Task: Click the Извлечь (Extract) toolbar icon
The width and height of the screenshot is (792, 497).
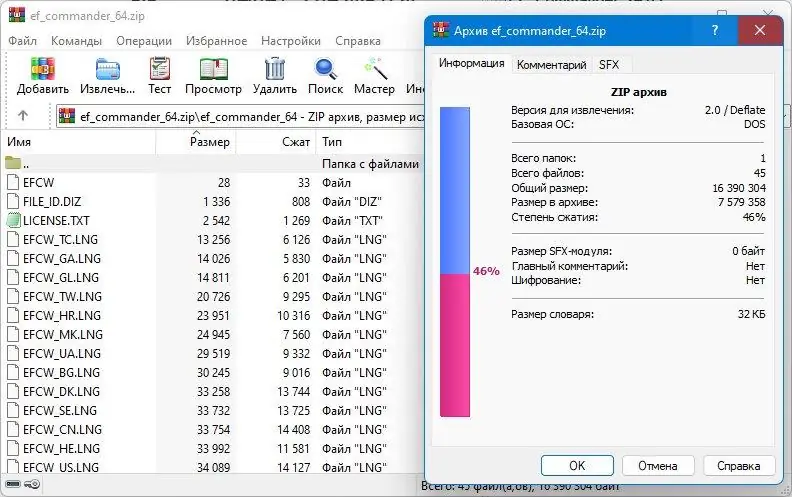Action: coord(108,69)
